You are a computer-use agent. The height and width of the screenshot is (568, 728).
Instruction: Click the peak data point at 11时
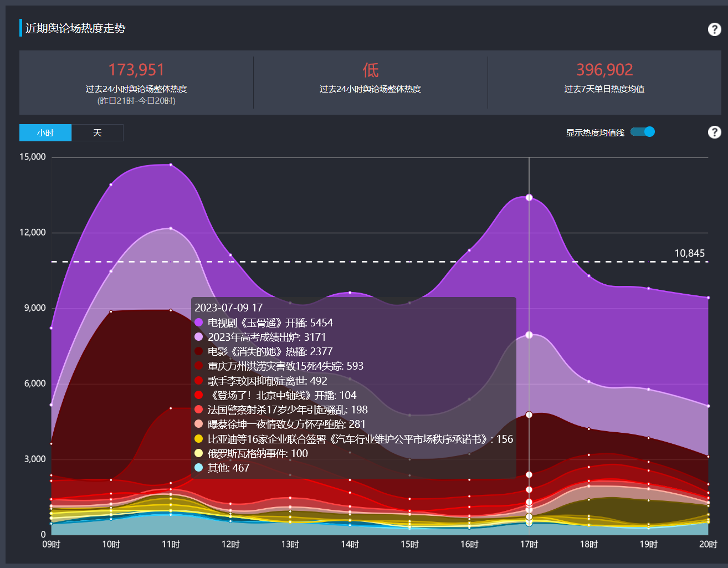pos(171,165)
